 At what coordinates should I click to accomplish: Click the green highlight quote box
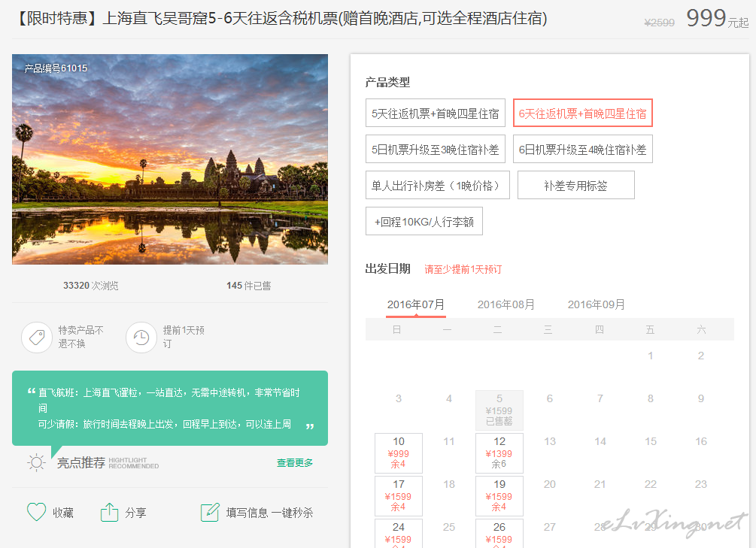pyautogui.click(x=170, y=408)
